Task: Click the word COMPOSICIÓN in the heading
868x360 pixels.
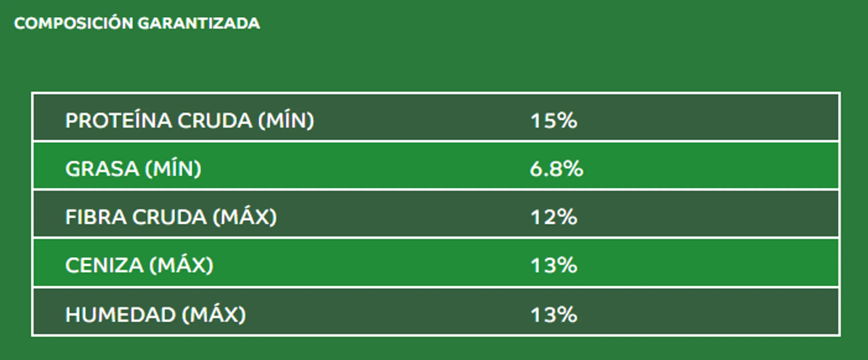Action: point(74,24)
